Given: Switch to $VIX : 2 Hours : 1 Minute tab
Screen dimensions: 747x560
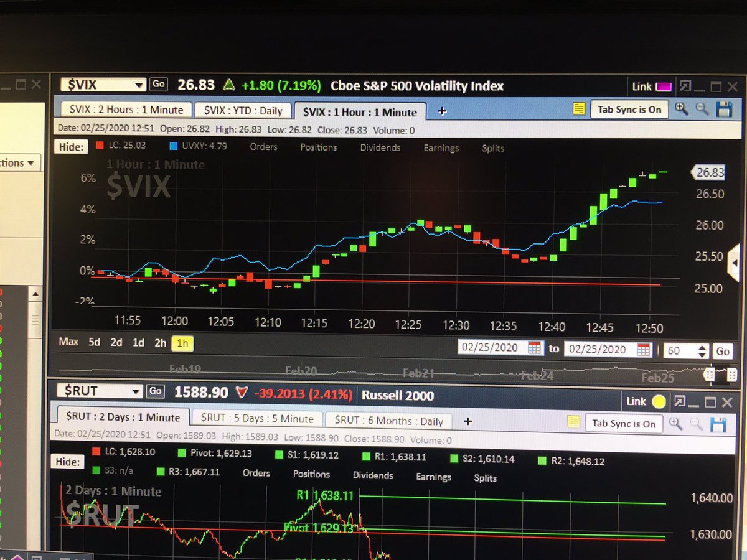Looking at the screenshot, I should pyautogui.click(x=126, y=110).
